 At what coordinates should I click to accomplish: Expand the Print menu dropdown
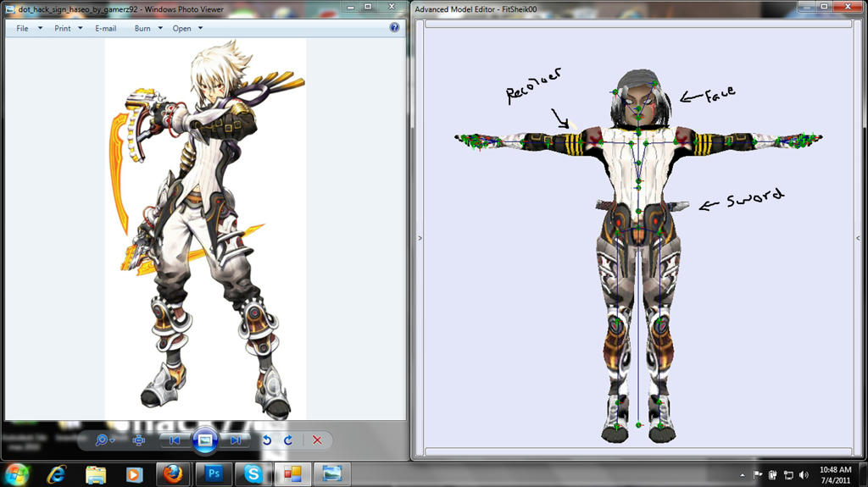(x=68, y=28)
